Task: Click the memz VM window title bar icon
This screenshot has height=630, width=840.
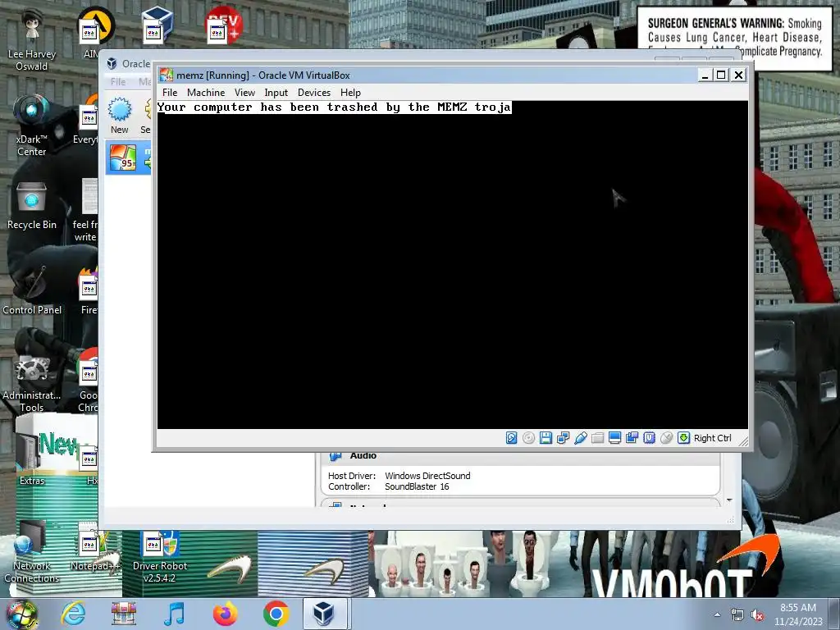Action: tap(167, 75)
